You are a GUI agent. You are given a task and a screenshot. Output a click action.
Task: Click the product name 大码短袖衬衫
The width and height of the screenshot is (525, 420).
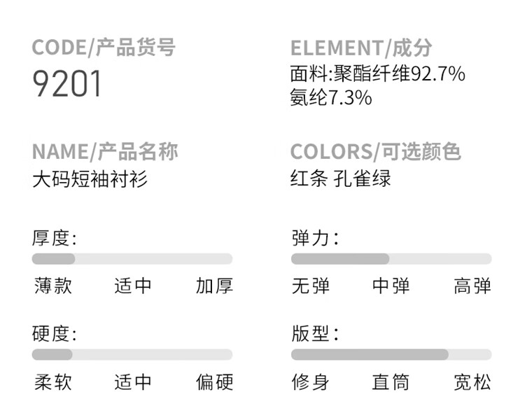pyautogui.click(x=90, y=179)
